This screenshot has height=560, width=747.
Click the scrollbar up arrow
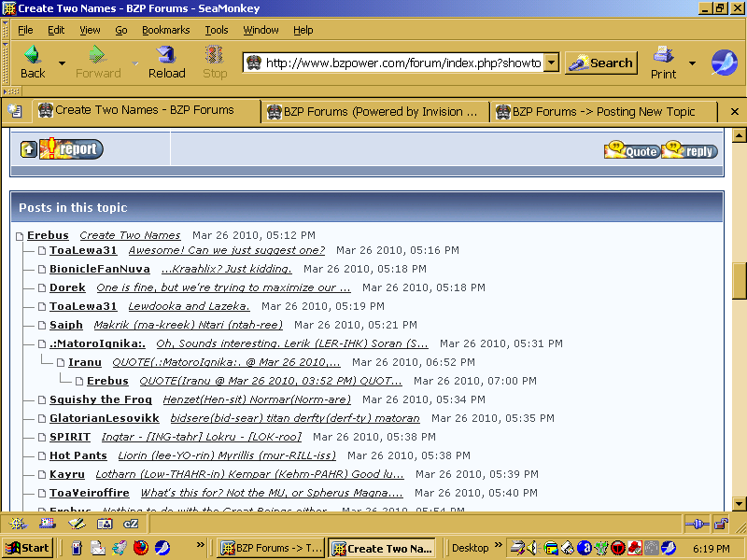(x=739, y=135)
